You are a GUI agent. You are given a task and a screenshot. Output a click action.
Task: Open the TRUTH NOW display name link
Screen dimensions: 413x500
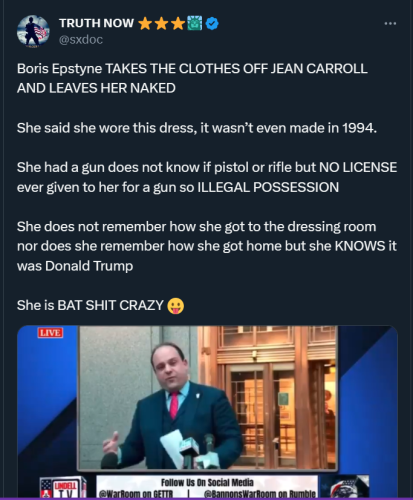point(97,23)
